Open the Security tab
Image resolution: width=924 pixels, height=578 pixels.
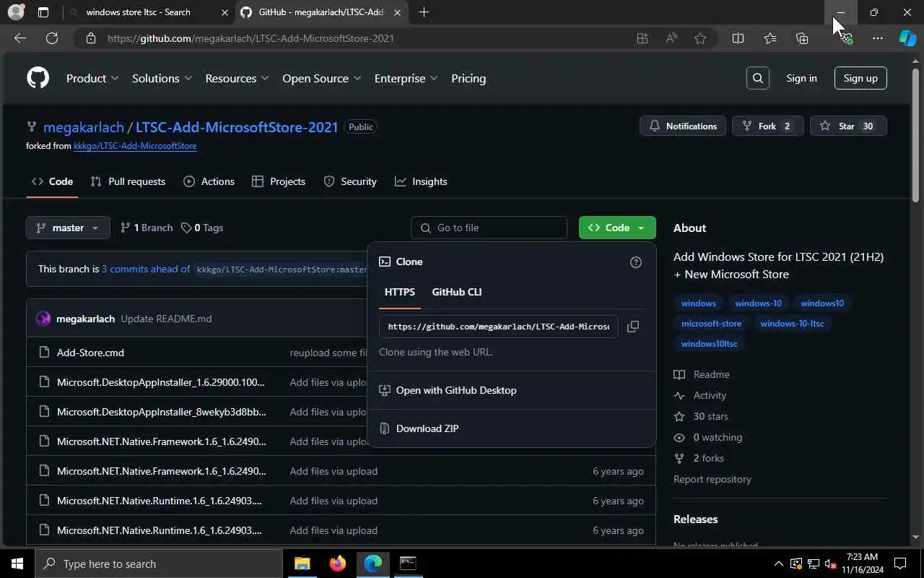click(x=350, y=181)
